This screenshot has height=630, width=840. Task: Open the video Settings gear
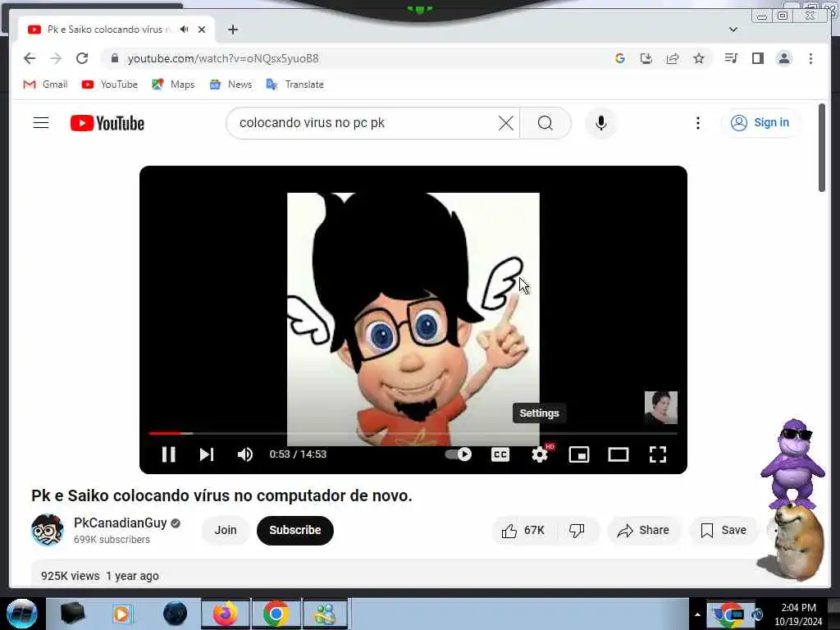[x=540, y=454]
